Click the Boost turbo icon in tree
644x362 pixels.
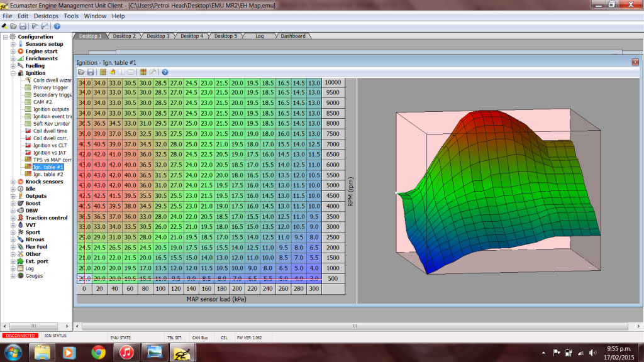click(21, 203)
